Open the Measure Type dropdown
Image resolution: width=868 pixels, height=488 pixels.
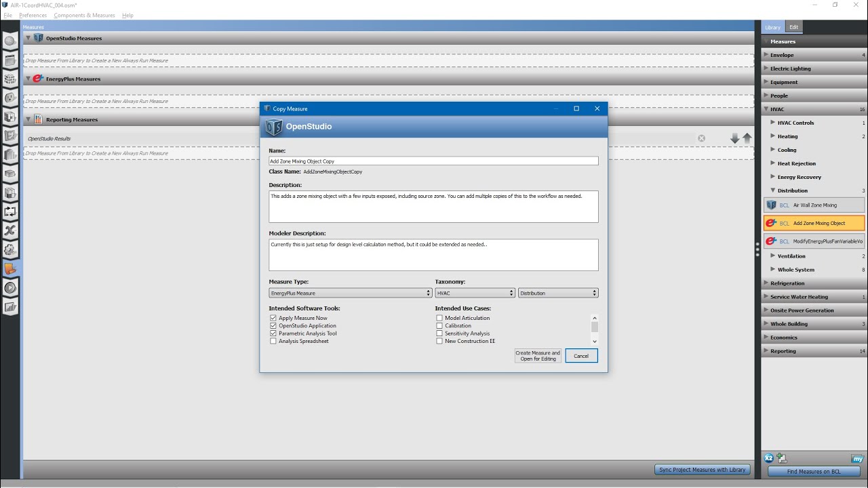pyautogui.click(x=351, y=293)
